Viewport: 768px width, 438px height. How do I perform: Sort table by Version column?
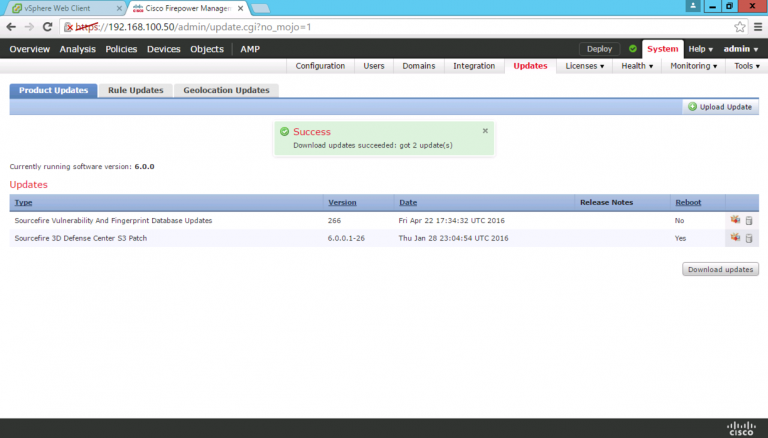(342, 202)
